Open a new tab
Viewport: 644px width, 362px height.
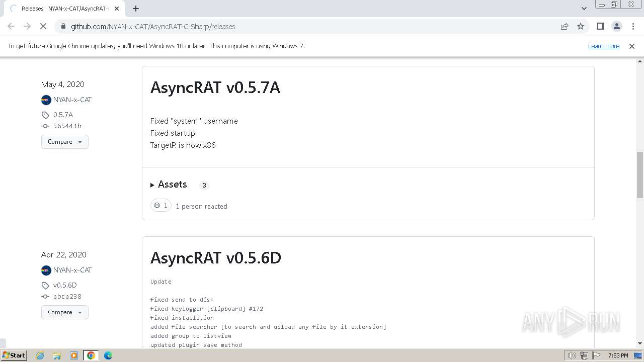[136, 9]
